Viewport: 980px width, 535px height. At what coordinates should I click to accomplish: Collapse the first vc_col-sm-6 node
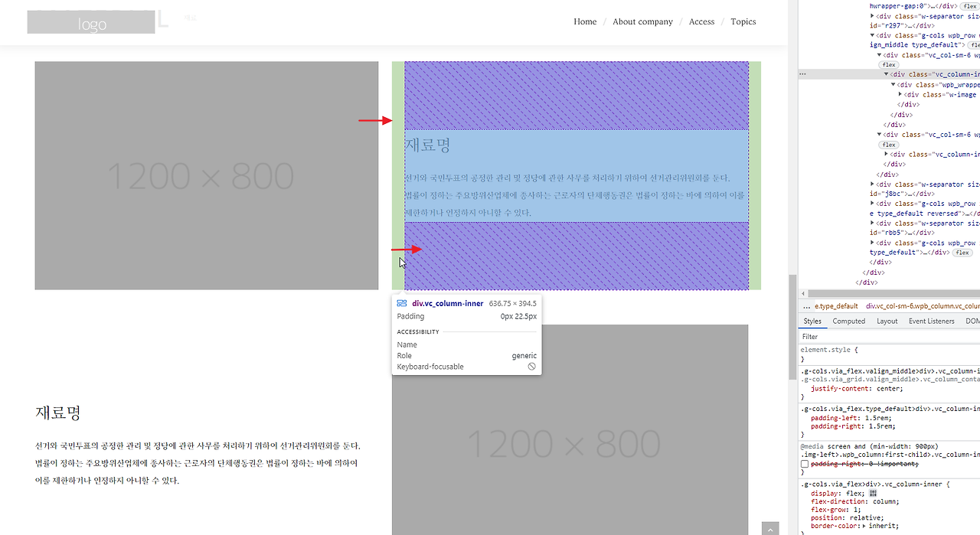click(880, 55)
